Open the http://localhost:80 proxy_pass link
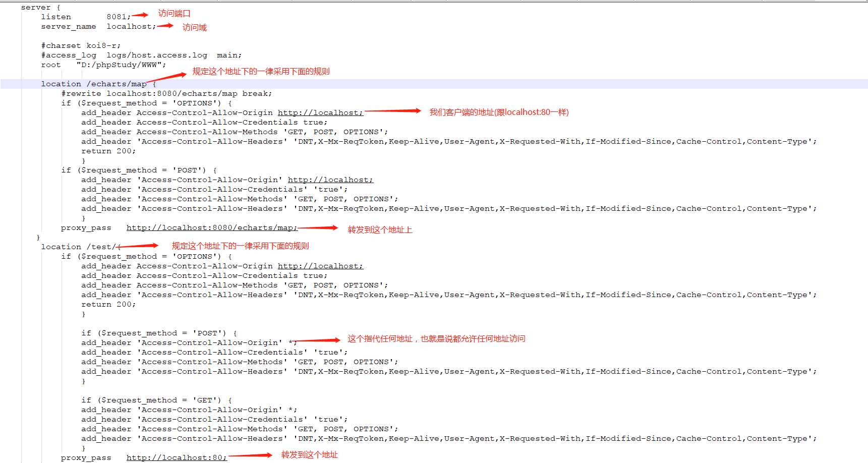This screenshot has width=868, height=463. pos(177,458)
